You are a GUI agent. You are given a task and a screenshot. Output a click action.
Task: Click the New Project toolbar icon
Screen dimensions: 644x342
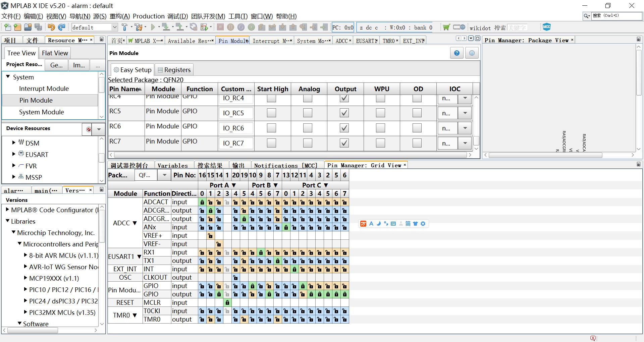[17, 27]
